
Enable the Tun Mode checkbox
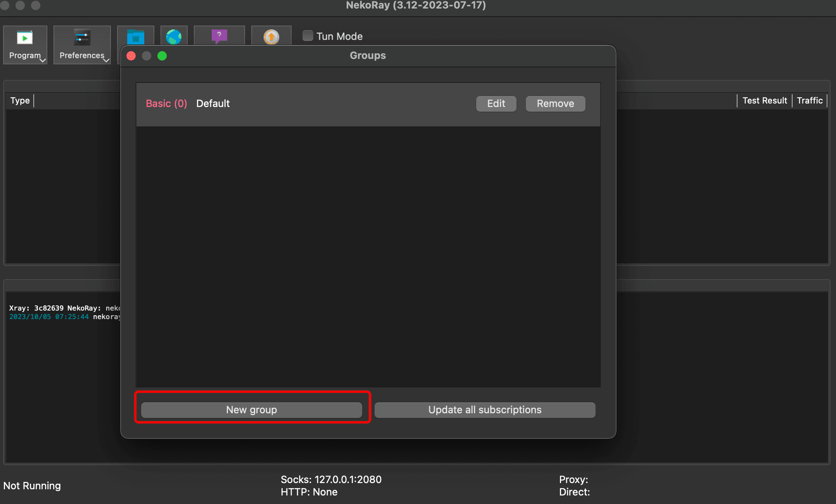(308, 36)
